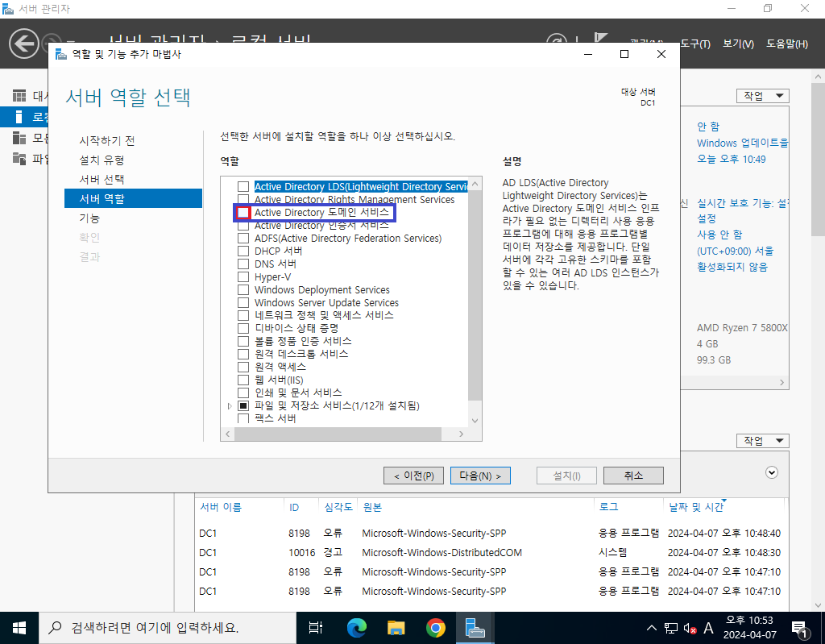The height and width of the screenshot is (644, 825).
Task: Select the Local Server sidebar icon
Action: (19, 116)
